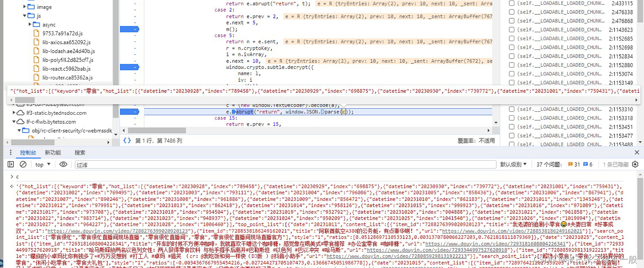This screenshot has width=644, height=268.
Task: Open file 9753.7a91a72d.js
Action: [62, 33]
